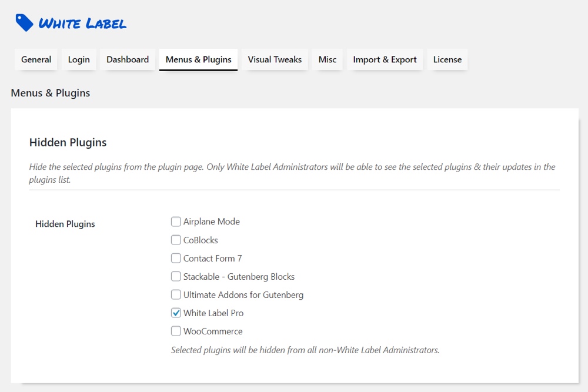The image size is (588, 392).
Task: Uncheck the White Label Pro checkbox
Action: pos(176,313)
